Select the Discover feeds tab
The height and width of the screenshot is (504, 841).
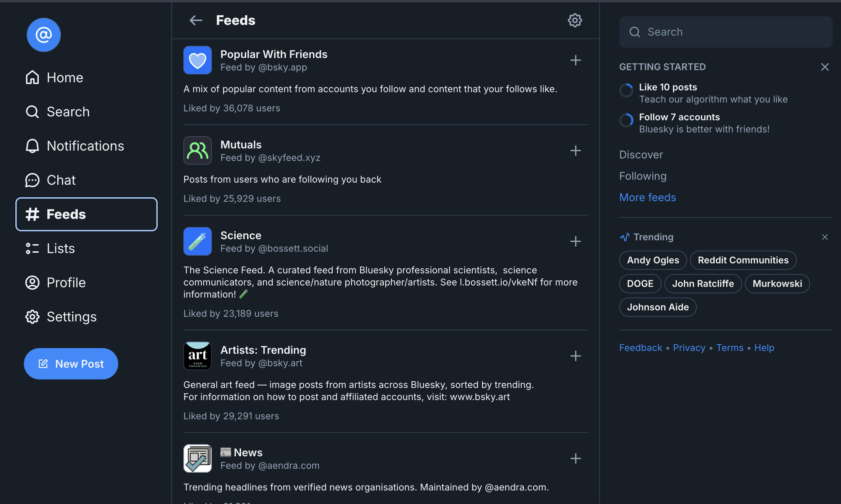pos(641,154)
